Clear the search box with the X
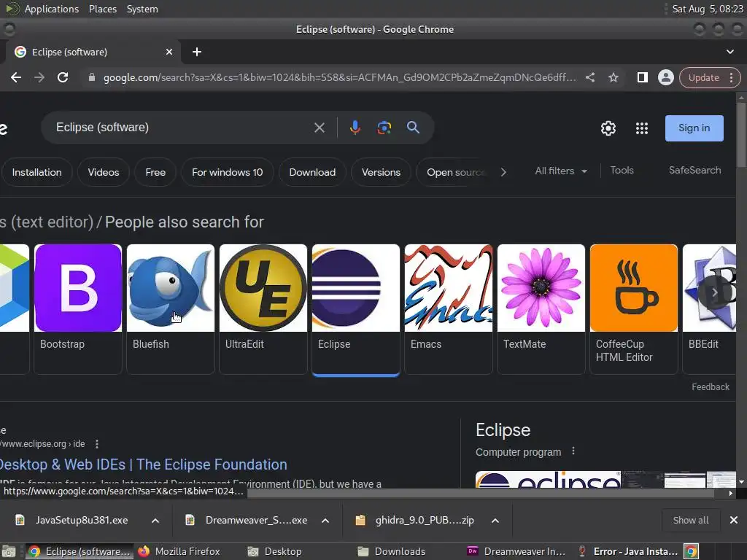747x560 pixels. pyautogui.click(x=320, y=128)
